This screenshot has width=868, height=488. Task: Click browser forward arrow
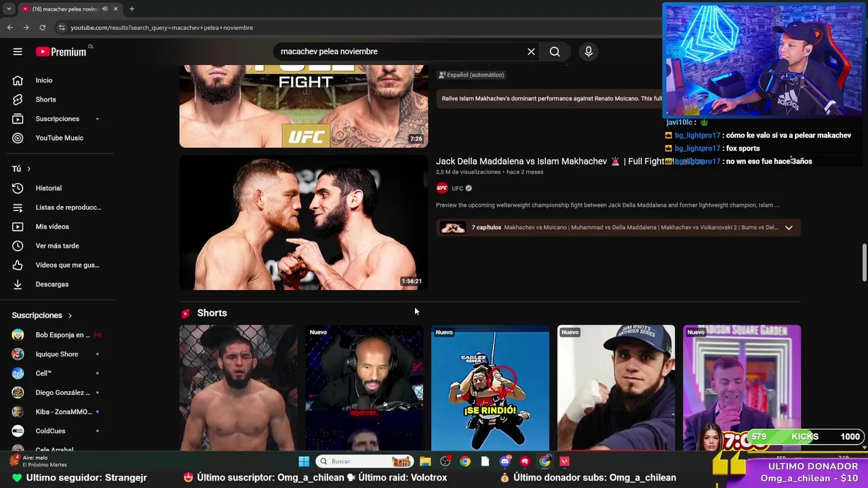coord(26,27)
